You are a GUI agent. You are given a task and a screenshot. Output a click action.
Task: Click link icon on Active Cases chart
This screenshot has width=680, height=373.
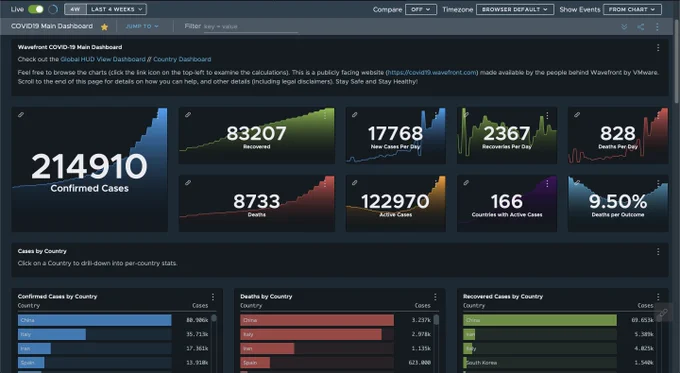point(354,183)
